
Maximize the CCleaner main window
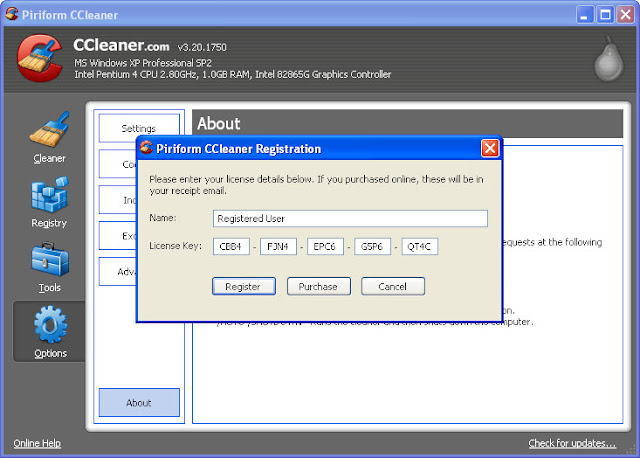click(605, 15)
